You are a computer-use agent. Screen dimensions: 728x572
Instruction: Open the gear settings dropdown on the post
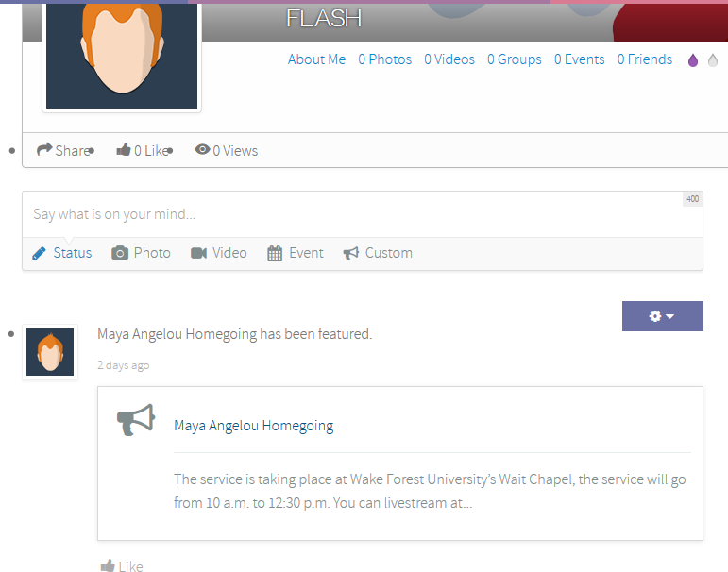[x=663, y=316]
